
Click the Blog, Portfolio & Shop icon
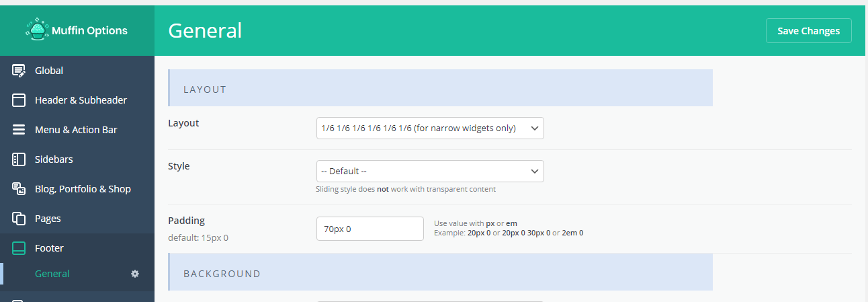tap(19, 189)
